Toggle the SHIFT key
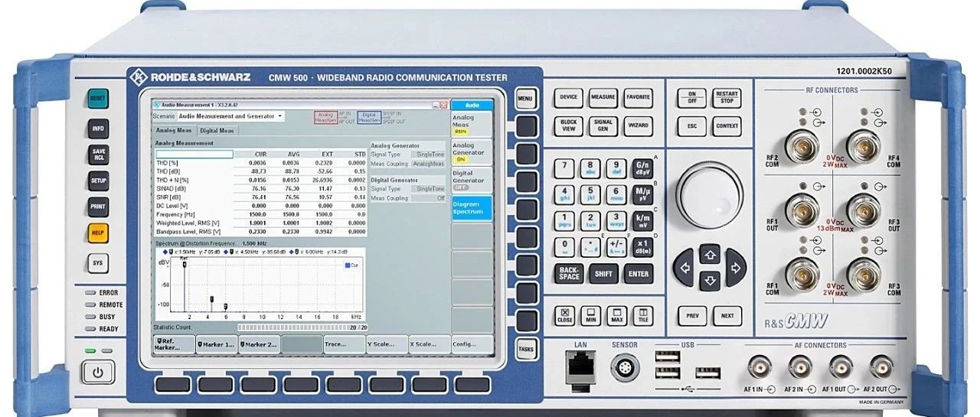Screen dimensions: 980x417 click(x=603, y=273)
